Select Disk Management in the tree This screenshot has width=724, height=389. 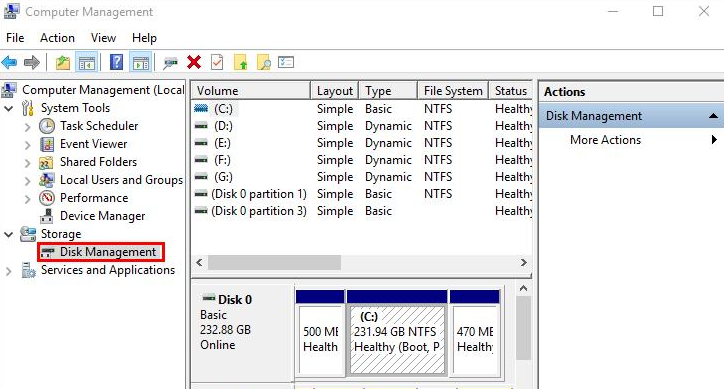[x=101, y=252]
